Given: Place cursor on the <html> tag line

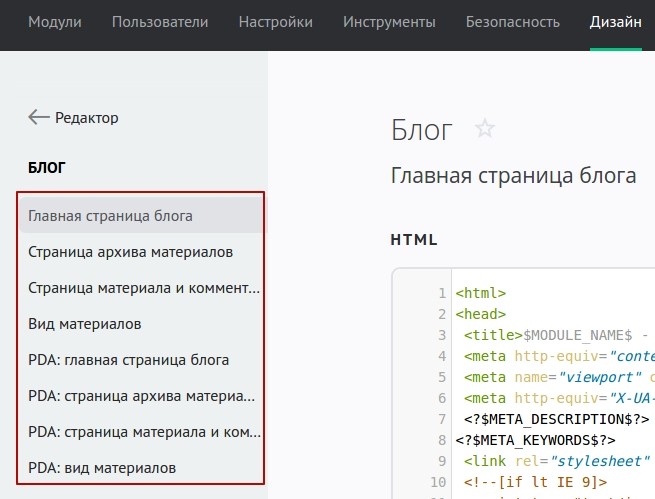Looking at the screenshot, I should click(481, 294).
